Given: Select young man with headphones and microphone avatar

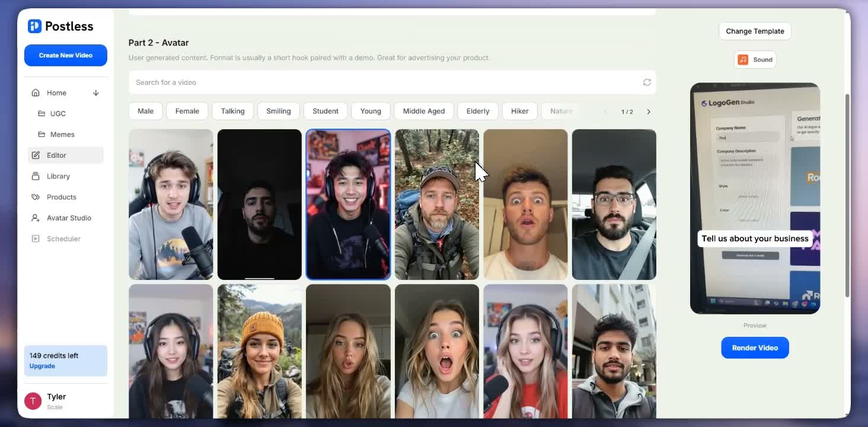Looking at the screenshot, I should (x=171, y=204).
